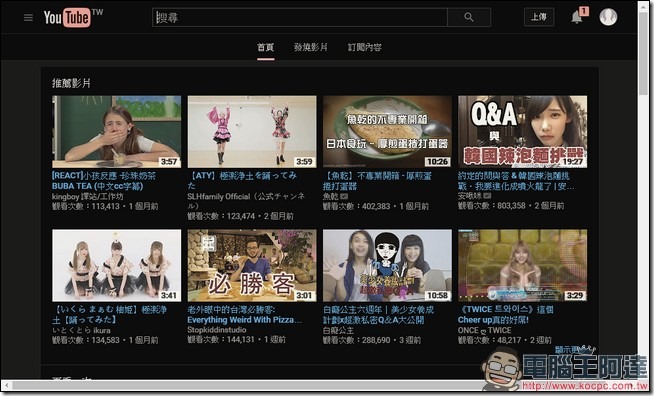Open the Q&A 韓國辣泡麵挑戰 video thumbnail
654x396 pixels.
[522, 132]
